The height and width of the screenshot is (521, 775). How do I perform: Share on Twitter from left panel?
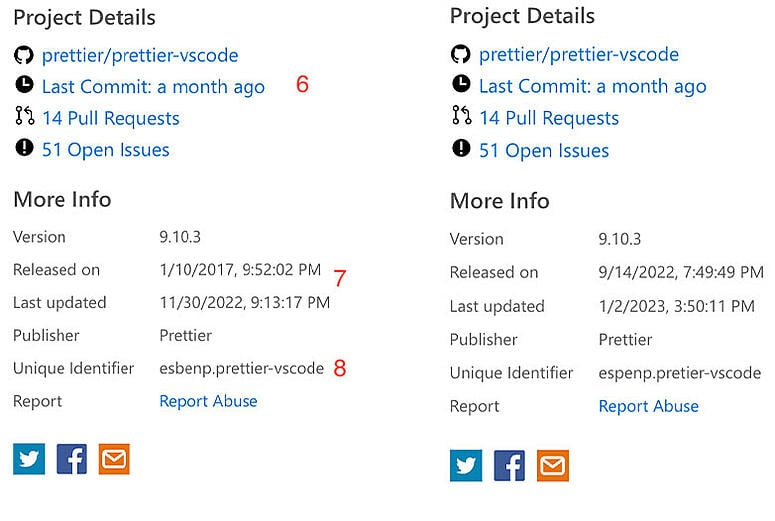click(x=29, y=458)
